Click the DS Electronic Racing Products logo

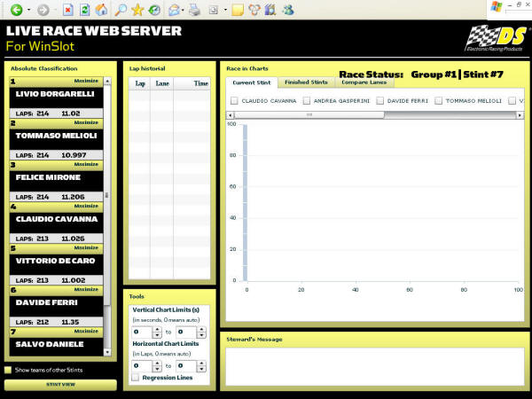(496, 38)
